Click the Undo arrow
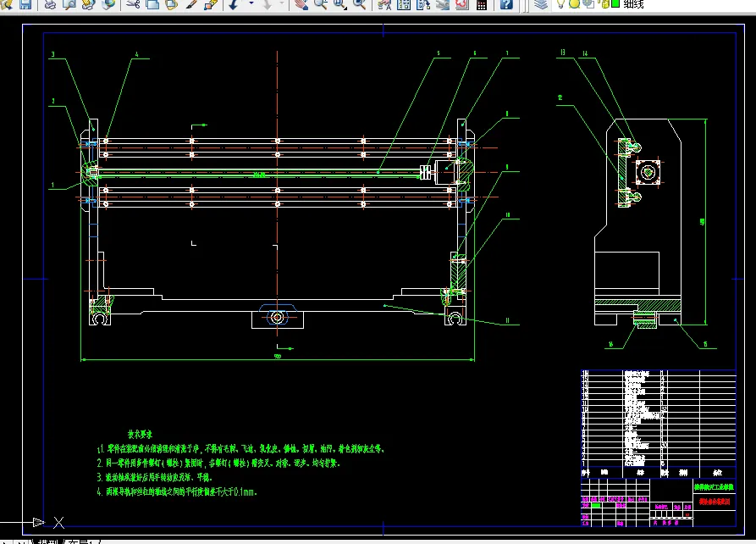 coord(235,4)
